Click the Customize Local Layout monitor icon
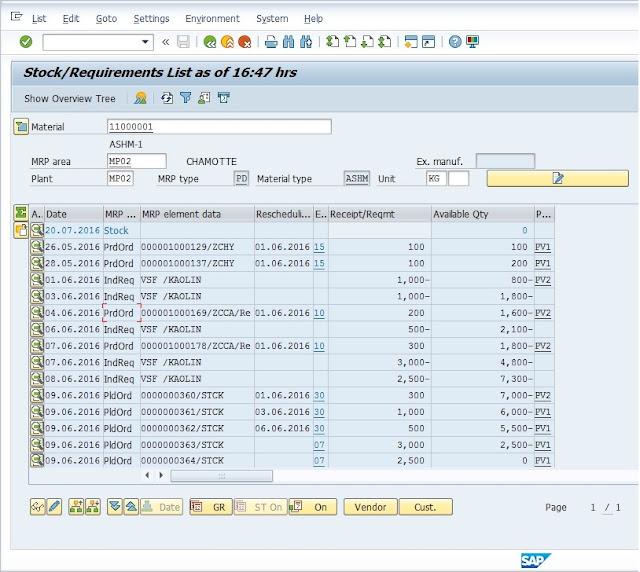This screenshot has height=572, width=640. point(472,42)
